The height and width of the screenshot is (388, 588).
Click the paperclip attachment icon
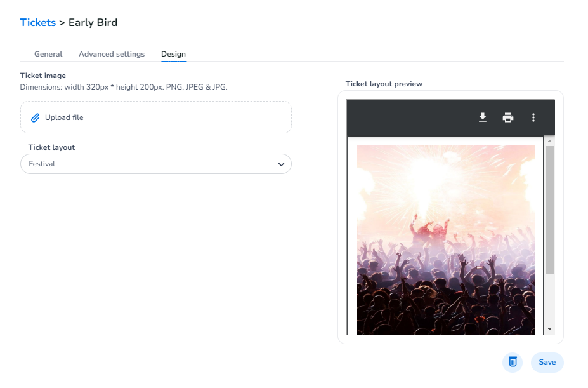click(36, 117)
